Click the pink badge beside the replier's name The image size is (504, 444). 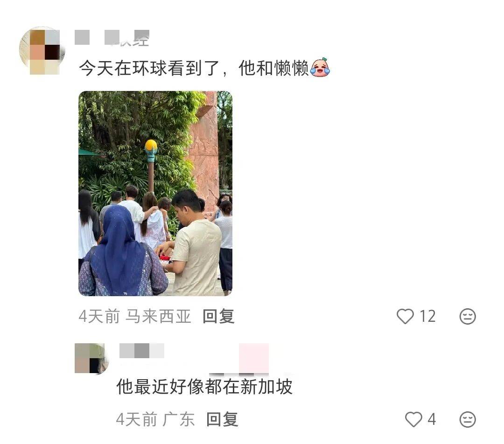pyautogui.click(x=254, y=358)
